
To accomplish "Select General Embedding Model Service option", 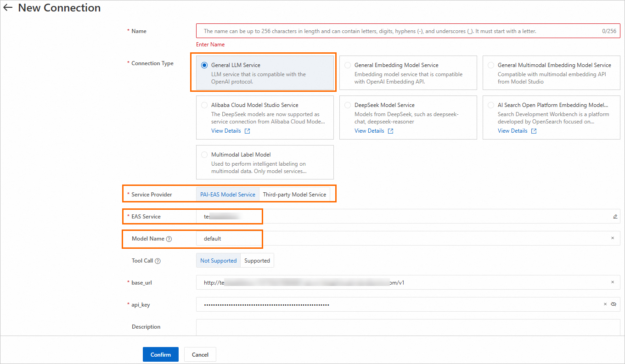I will click(348, 65).
